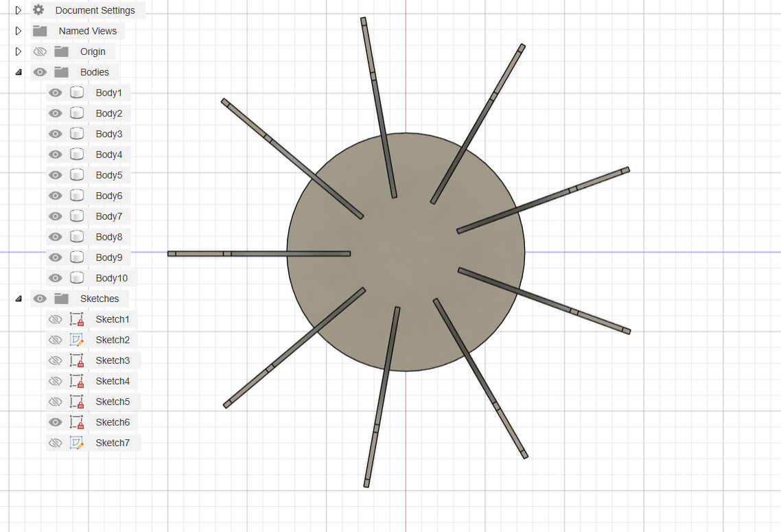Click the cylinder body icon beside Body1
The image size is (781, 532).
75,93
